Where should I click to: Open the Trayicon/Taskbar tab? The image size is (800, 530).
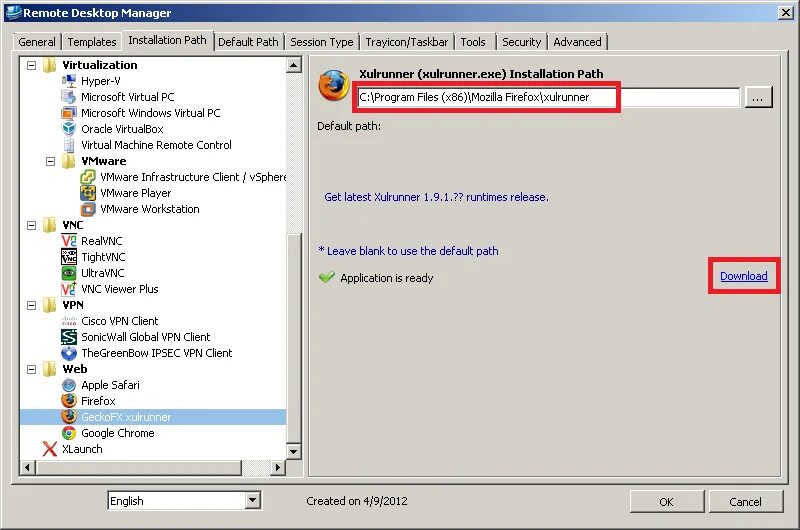pyautogui.click(x=407, y=42)
